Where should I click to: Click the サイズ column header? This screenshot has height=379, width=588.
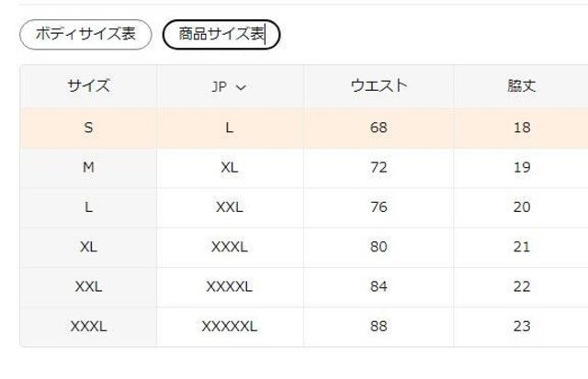[88, 87]
